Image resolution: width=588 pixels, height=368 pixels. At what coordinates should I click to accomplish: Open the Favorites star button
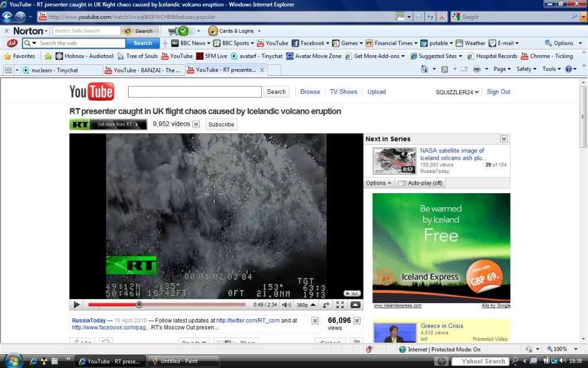click(19, 56)
